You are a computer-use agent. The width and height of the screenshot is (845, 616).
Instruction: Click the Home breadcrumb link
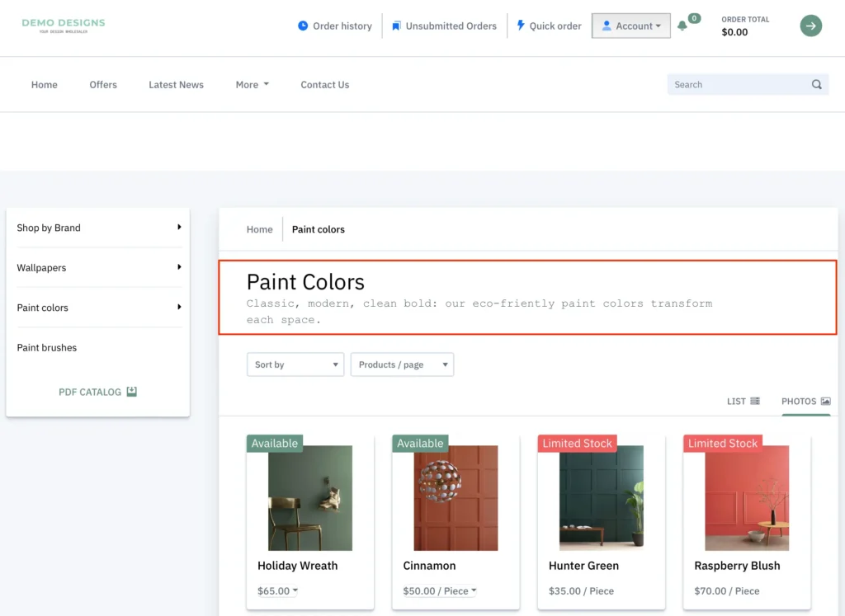click(x=259, y=229)
